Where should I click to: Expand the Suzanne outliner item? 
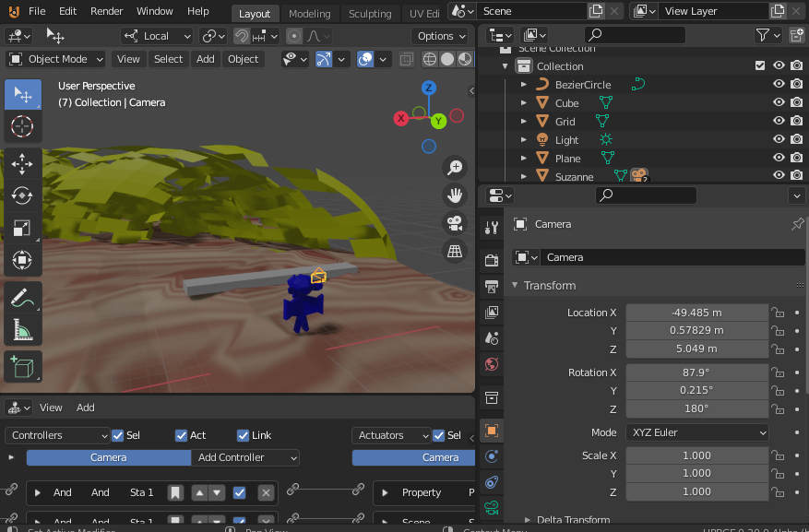(524, 177)
